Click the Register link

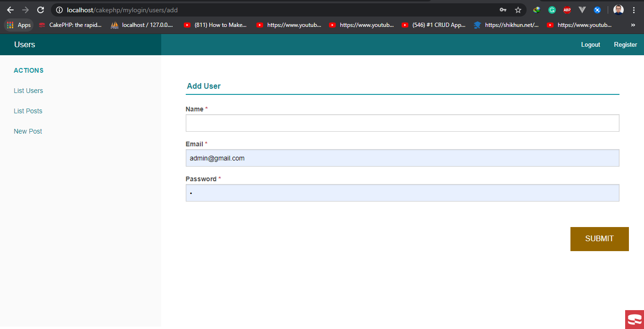(x=625, y=45)
